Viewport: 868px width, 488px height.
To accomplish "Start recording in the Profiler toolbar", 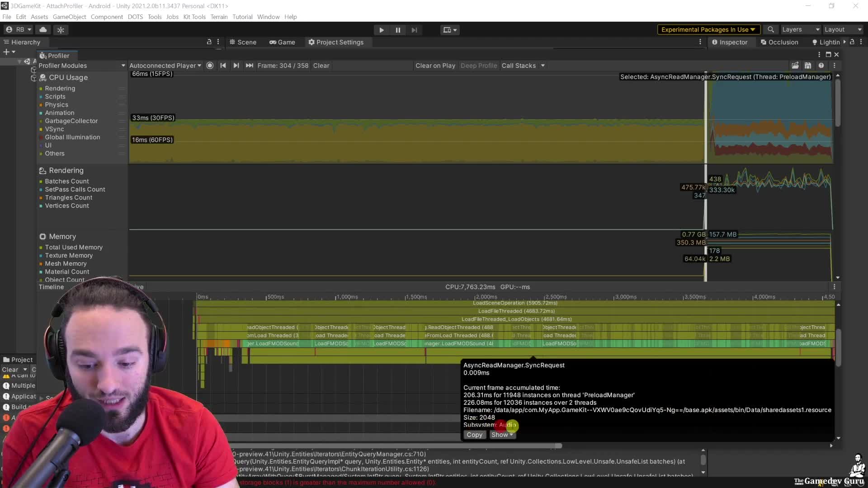I will coord(210,66).
